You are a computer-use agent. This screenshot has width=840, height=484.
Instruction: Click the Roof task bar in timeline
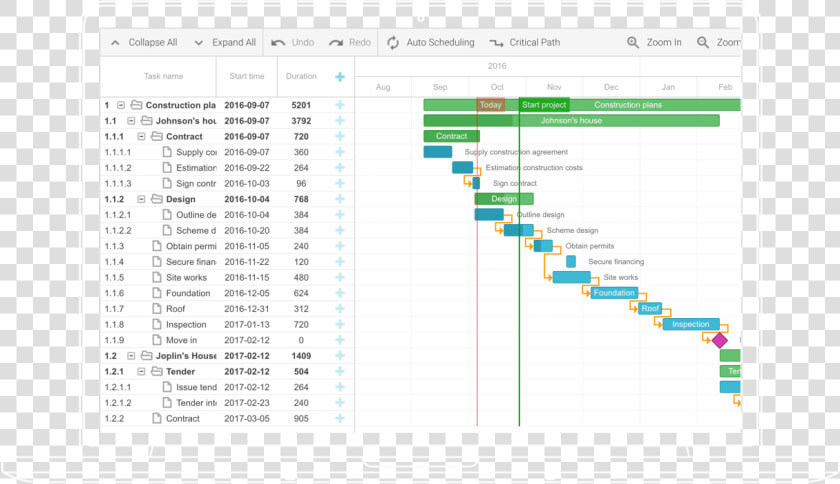[x=650, y=308]
